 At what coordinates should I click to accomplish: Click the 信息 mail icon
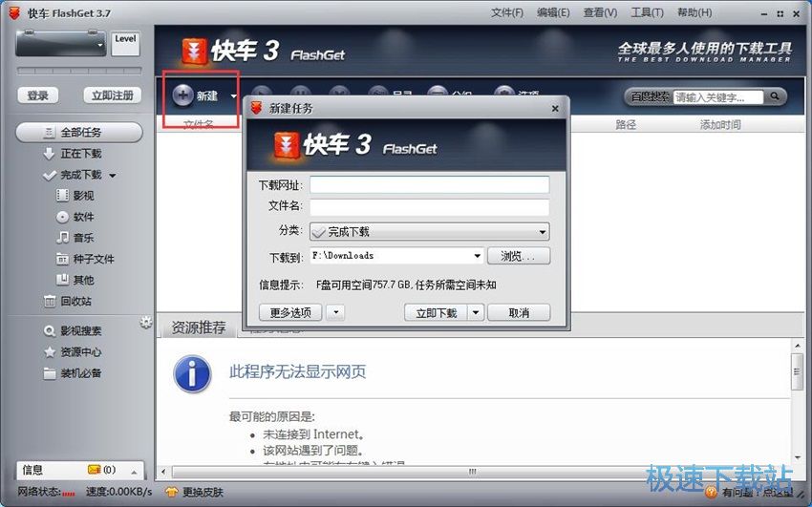(94, 470)
